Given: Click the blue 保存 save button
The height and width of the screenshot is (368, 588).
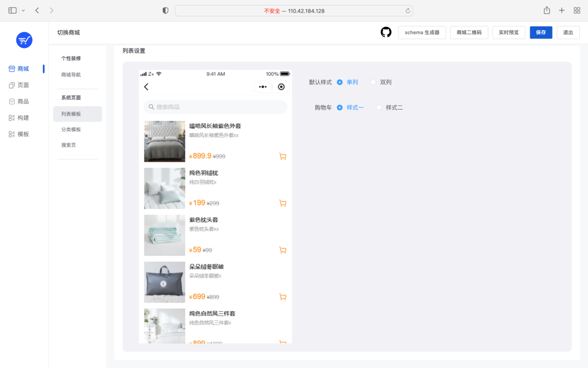Looking at the screenshot, I should 541,33.
